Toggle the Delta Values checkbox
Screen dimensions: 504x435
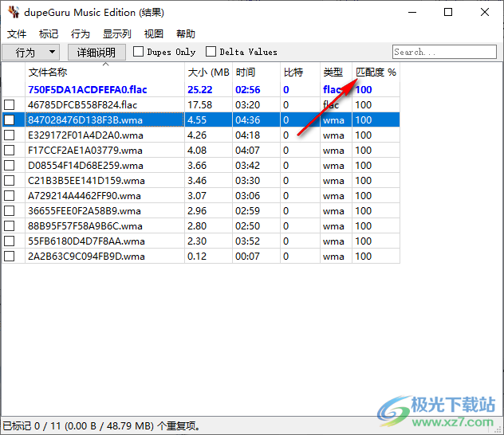[x=211, y=52]
